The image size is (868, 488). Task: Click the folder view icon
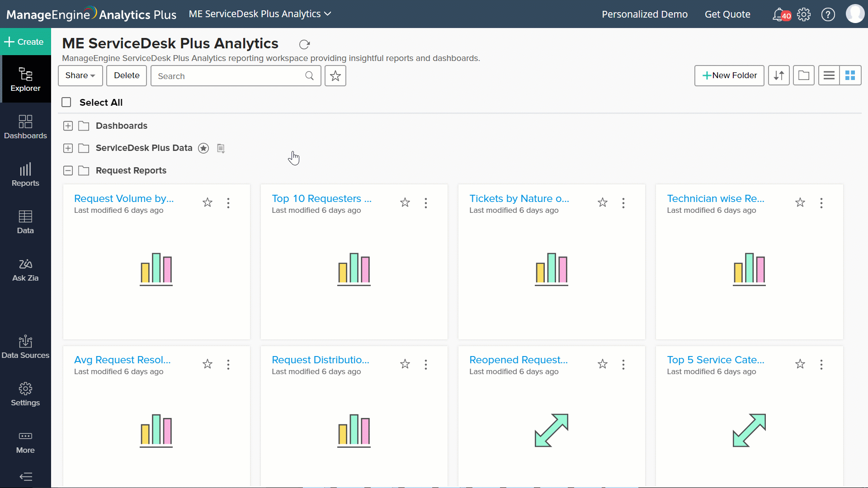coord(803,75)
